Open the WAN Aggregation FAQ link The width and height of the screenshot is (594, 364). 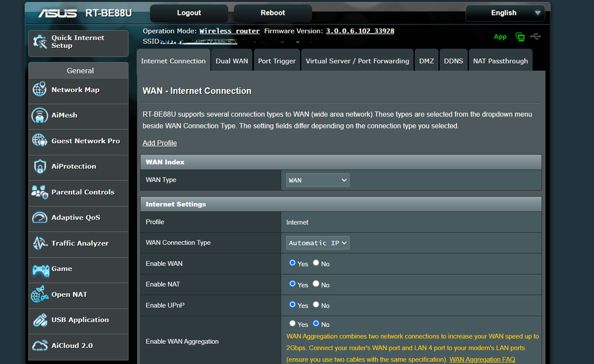482,359
